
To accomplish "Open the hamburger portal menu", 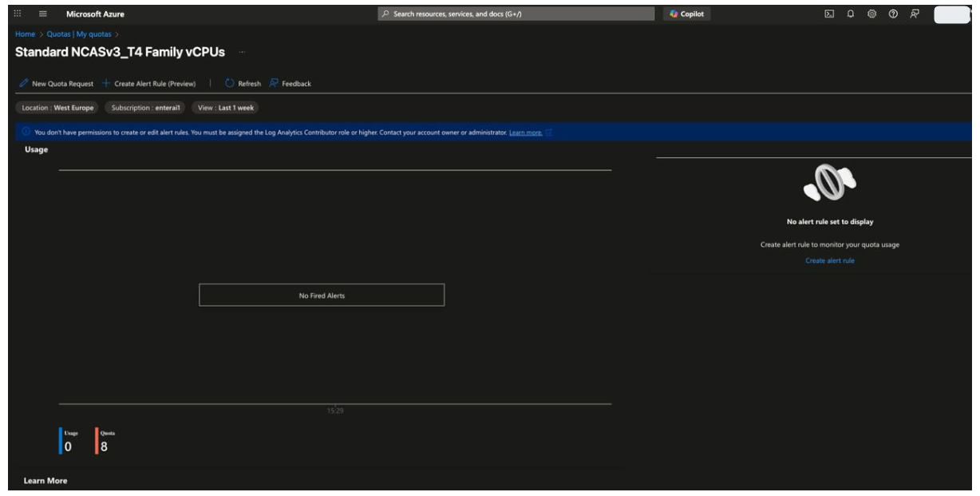I will [41, 14].
